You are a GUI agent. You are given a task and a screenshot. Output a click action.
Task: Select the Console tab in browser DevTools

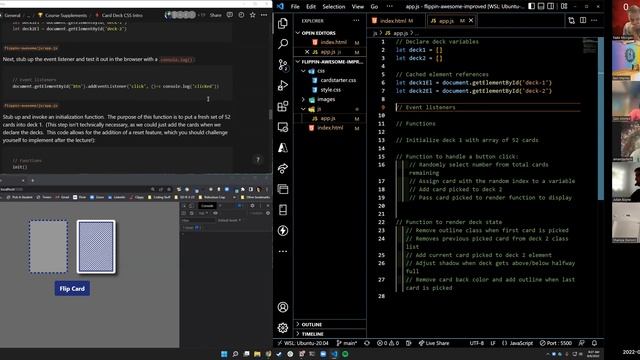click(x=207, y=206)
